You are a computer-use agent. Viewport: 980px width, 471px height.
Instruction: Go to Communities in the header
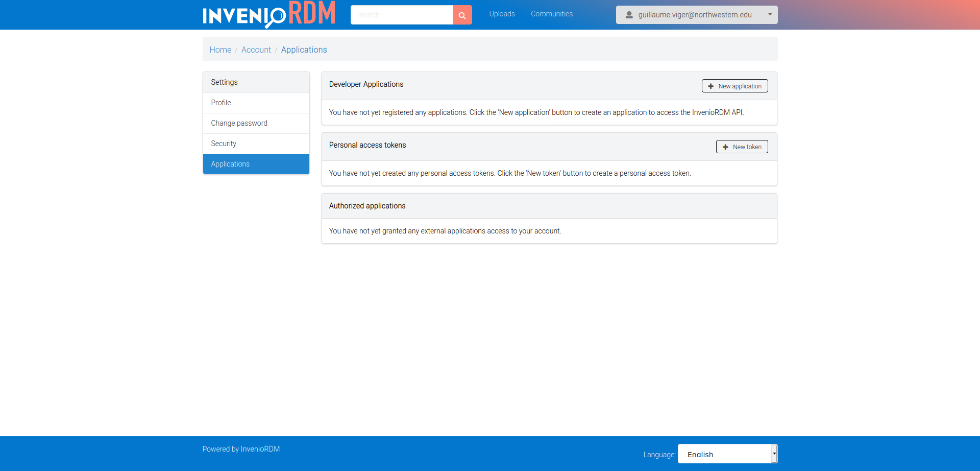click(551, 14)
